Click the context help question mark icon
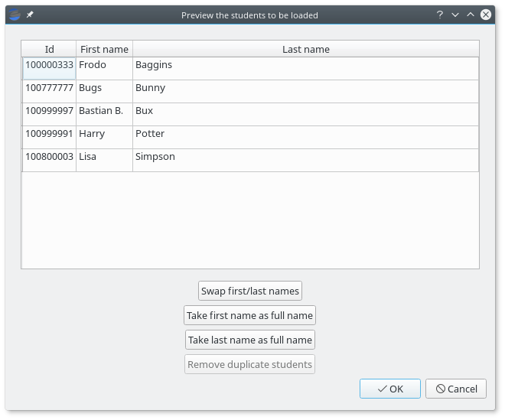This screenshot has width=505, height=420. (x=440, y=15)
